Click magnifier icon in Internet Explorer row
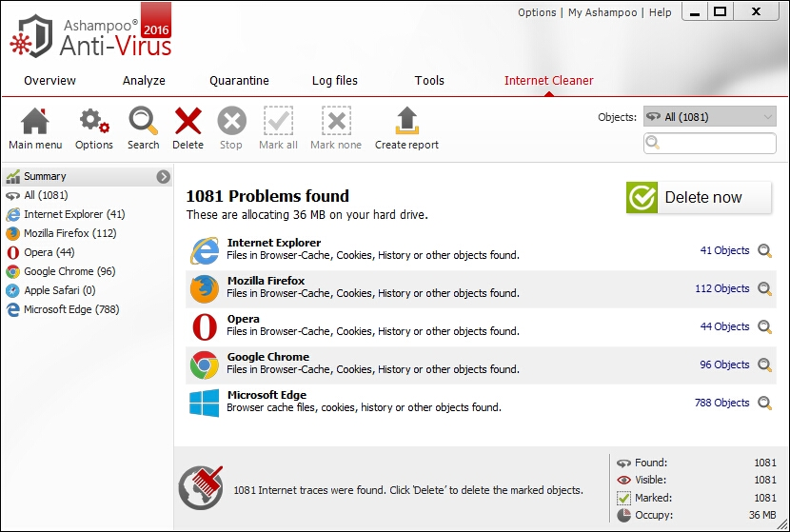The width and height of the screenshot is (790, 532). coord(765,250)
